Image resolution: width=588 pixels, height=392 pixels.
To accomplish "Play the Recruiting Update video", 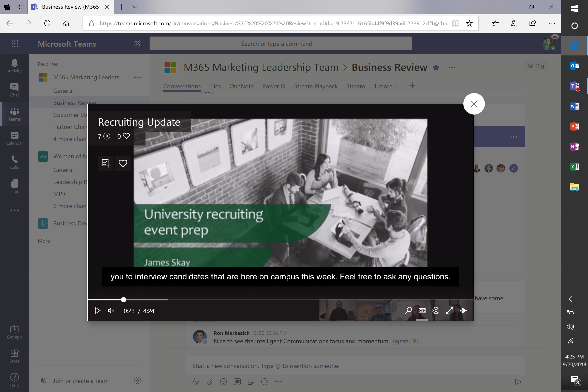I will (x=98, y=311).
